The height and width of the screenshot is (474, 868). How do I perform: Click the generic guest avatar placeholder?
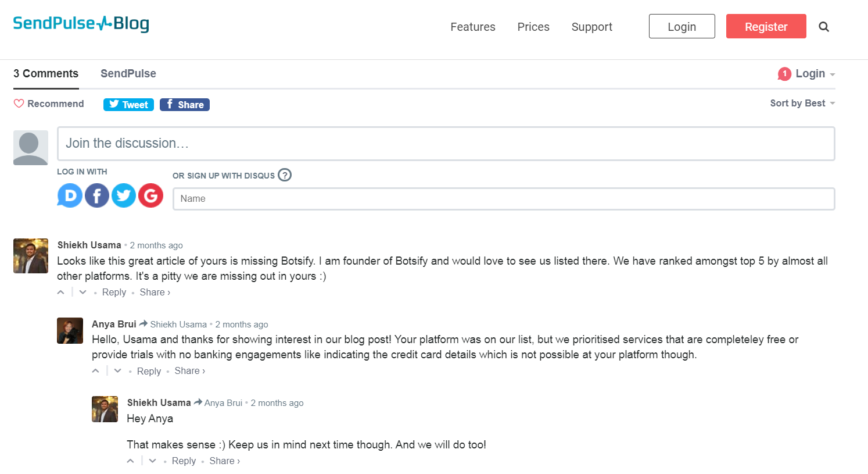click(x=31, y=148)
